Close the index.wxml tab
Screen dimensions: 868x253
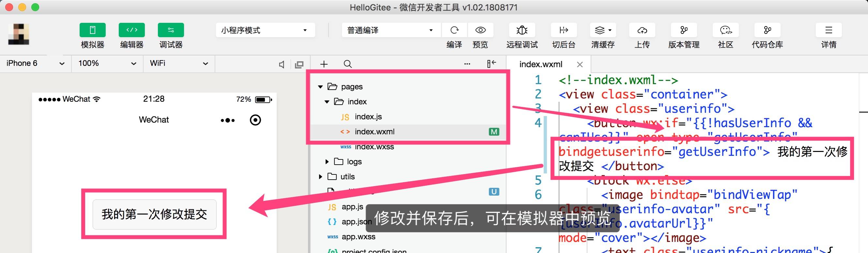[x=580, y=64]
